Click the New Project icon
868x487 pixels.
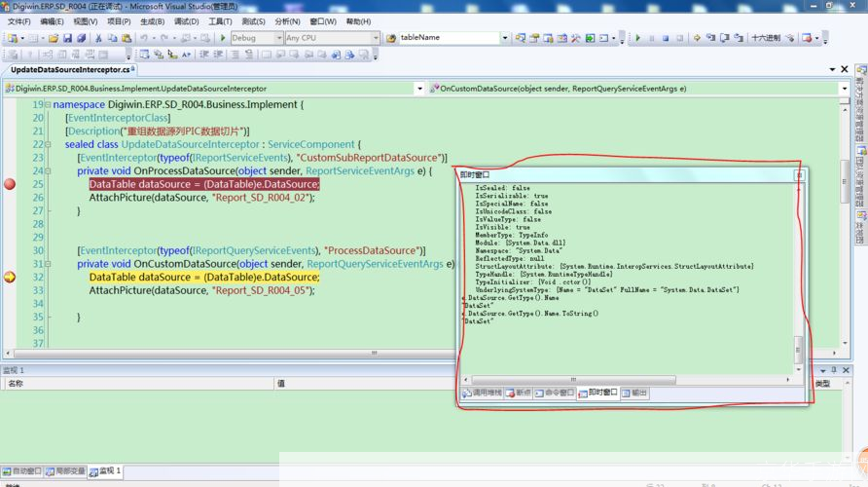(x=13, y=38)
